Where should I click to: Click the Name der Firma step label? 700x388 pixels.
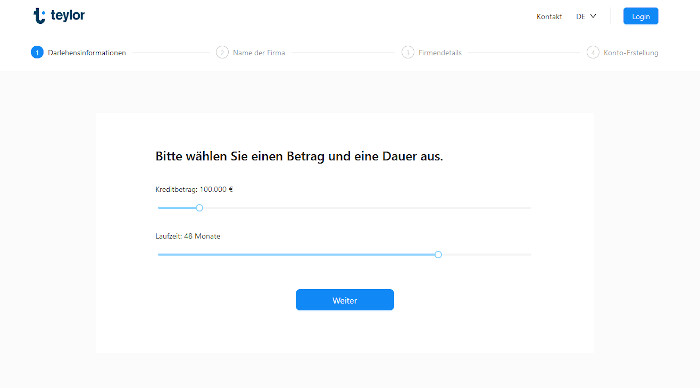(x=259, y=53)
